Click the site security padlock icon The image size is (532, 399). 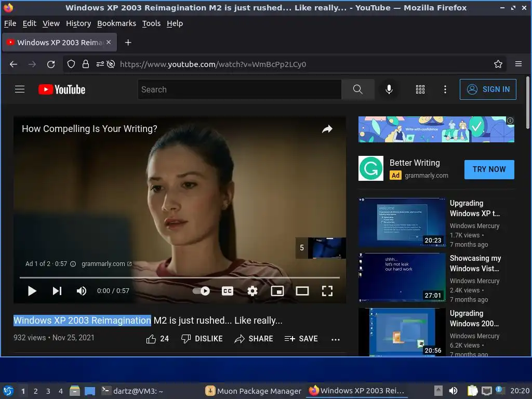(86, 64)
